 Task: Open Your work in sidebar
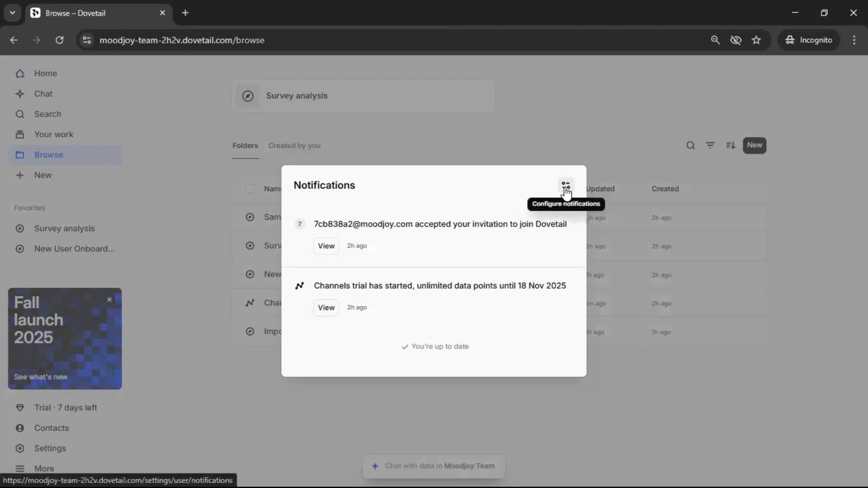tap(53, 135)
